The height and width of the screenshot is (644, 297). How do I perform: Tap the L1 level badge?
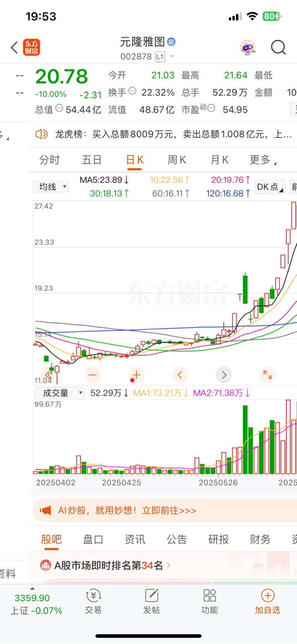coord(160,57)
